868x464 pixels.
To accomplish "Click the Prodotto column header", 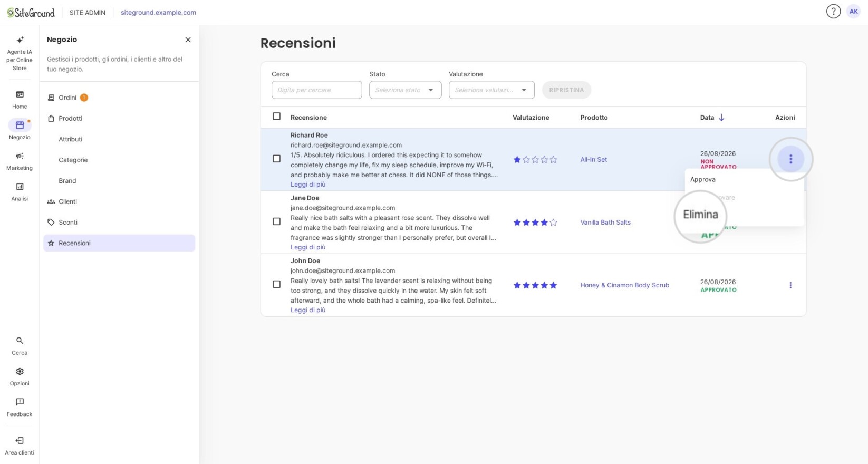I will point(594,118).
